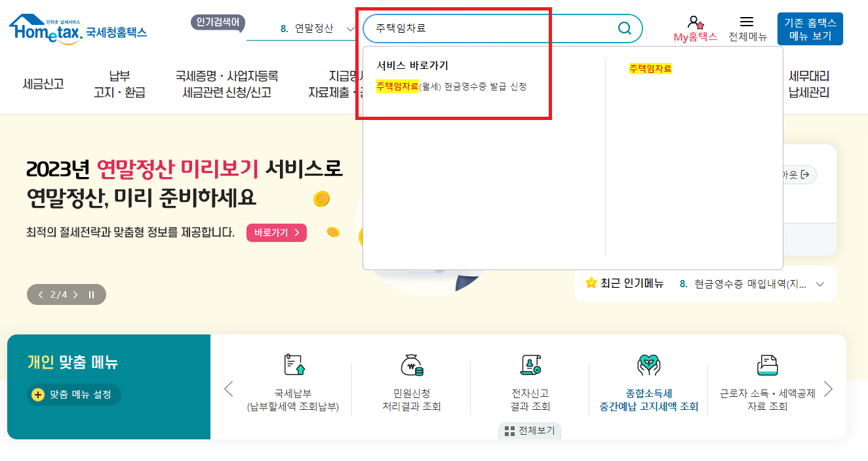Click the pink 바로가기 button

pyautogui.click(x=276, y=232)
